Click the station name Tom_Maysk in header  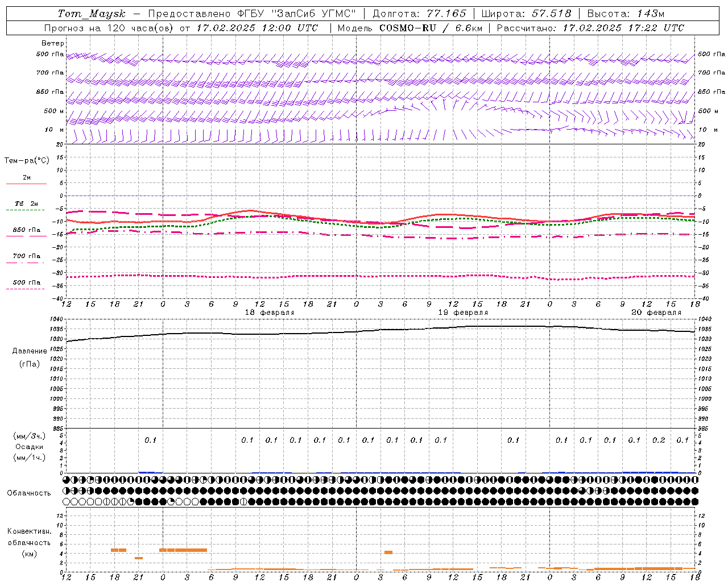92,14
